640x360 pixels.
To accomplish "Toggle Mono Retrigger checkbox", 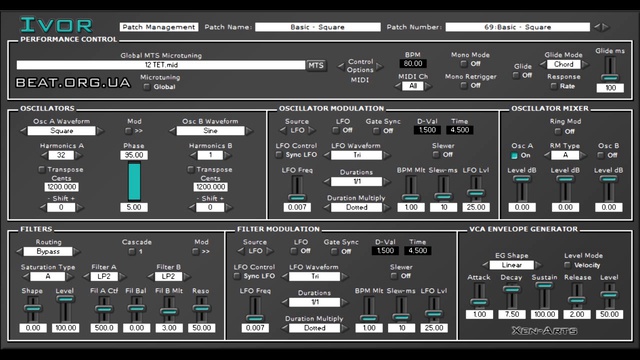I will (x=463, y=86).
